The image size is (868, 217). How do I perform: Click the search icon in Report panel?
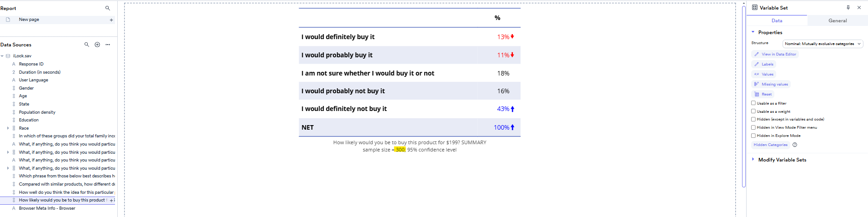108,8
